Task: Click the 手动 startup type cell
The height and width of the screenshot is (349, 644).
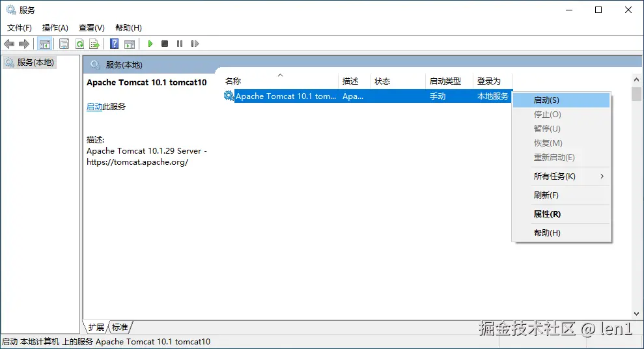Action: pyautogui.click(x=438, y=96)
